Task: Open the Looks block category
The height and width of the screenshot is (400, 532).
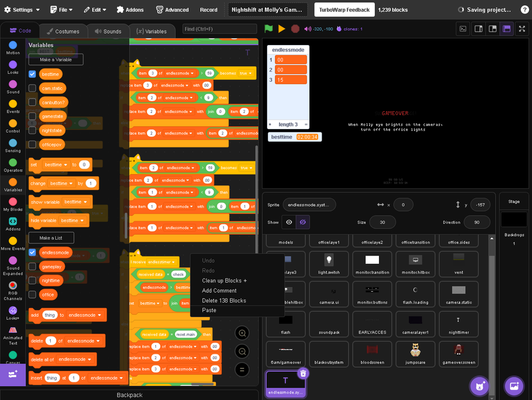Action: (x=13, y=67)
